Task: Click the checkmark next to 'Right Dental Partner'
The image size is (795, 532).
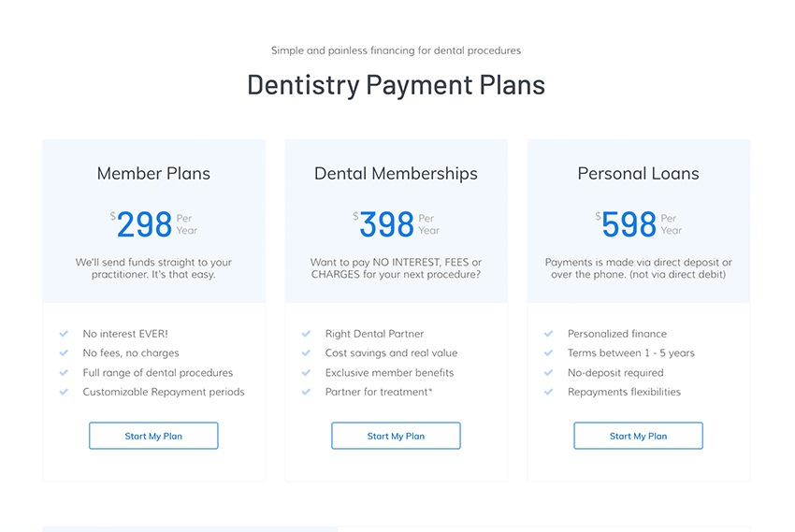Action: [x=306, y=334]
